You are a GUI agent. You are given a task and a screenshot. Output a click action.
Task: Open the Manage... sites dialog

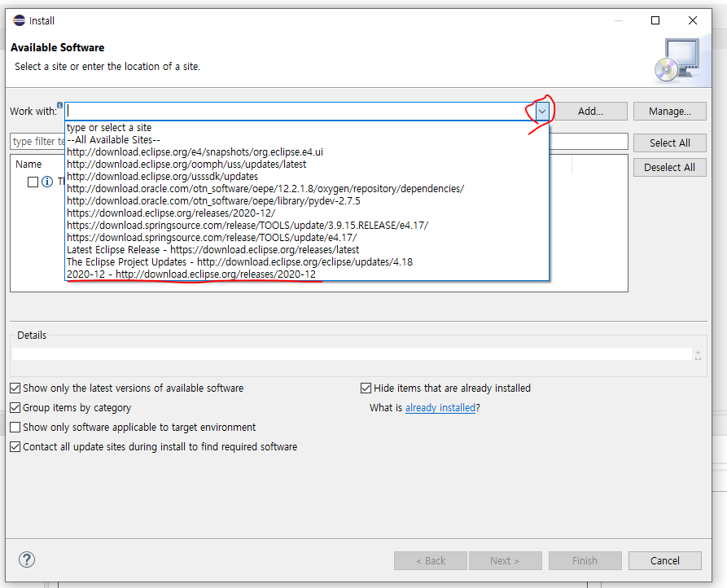[669, 112]
